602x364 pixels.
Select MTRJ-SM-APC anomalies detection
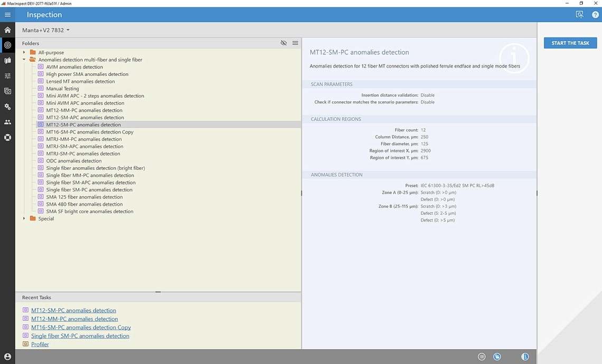click(84, 146)
